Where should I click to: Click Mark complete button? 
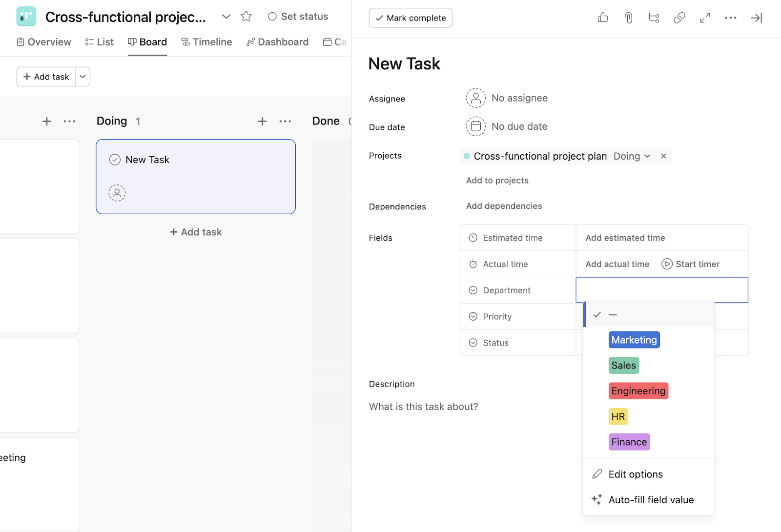tap(411, 18)
